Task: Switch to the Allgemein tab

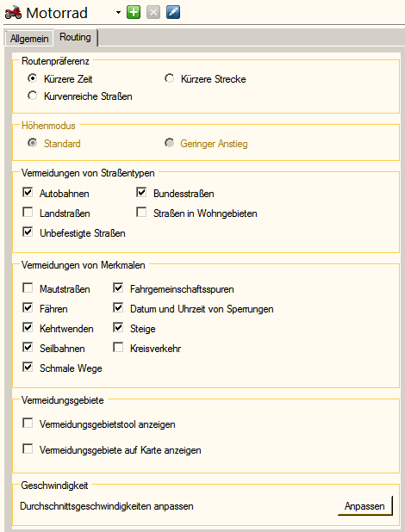Action: (x=29, y=39)
